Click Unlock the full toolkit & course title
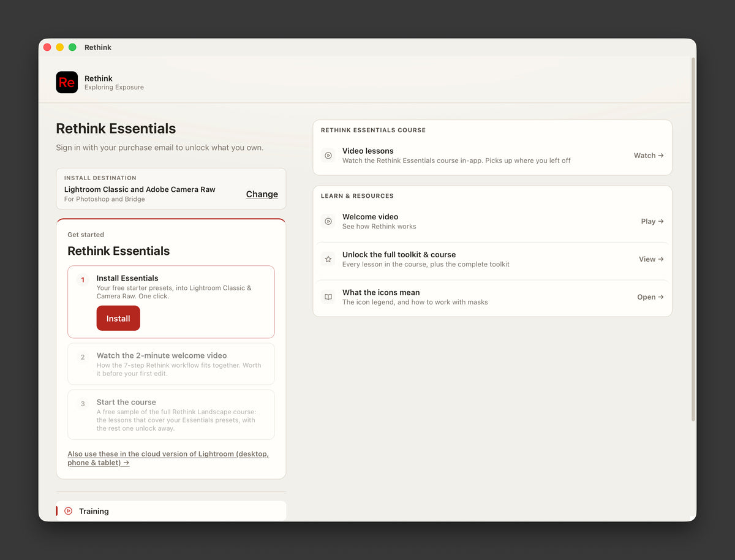 [x=399, y=255]
